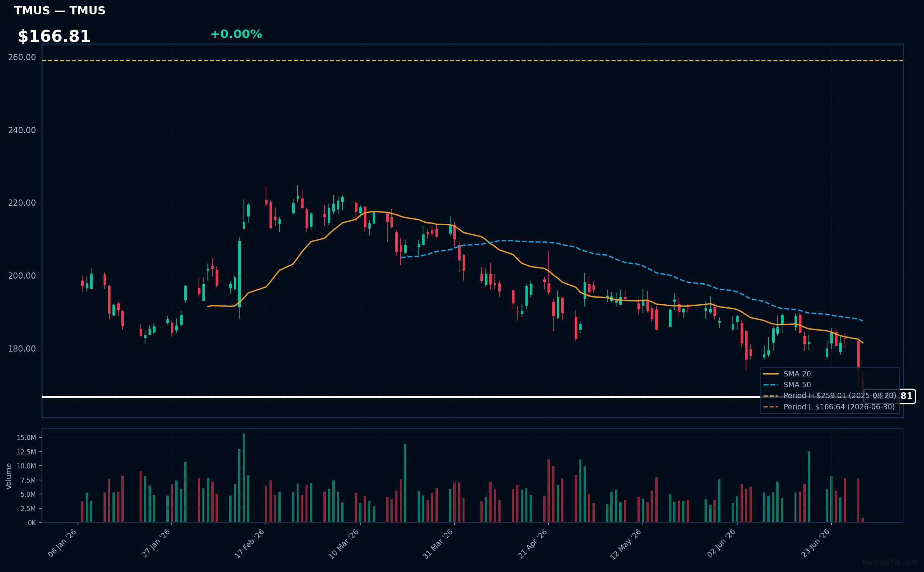Screen dimensions: 924x572
Task: Click the 200.00 price axis label
Action: (22, 276)
